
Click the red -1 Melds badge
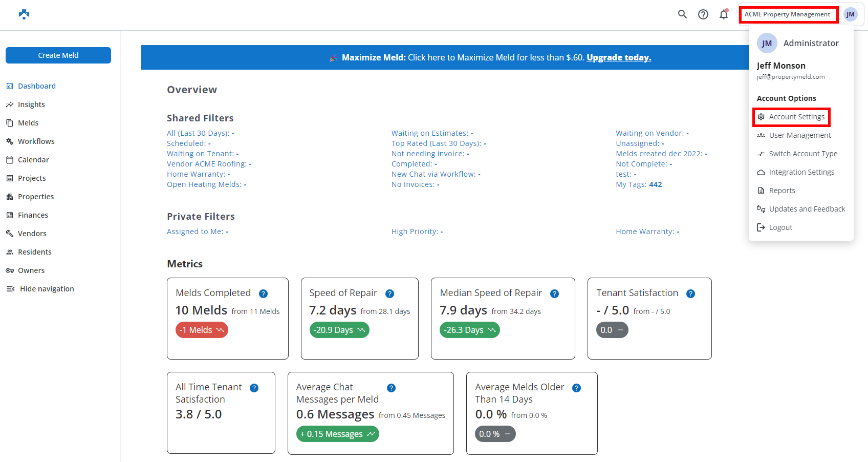[x=202, y=330]
